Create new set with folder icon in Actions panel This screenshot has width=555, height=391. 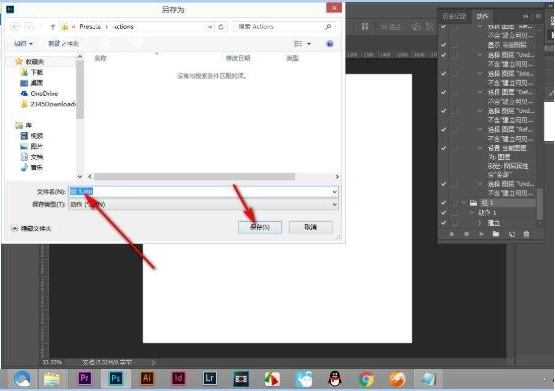point(496,234)
